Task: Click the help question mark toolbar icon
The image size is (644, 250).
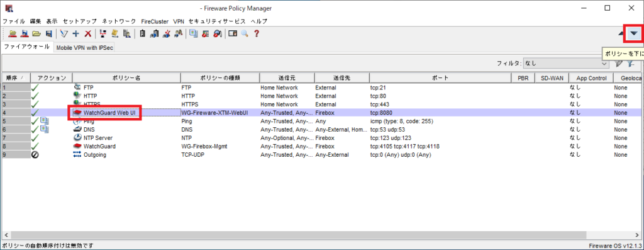Action: click(257, 34)
